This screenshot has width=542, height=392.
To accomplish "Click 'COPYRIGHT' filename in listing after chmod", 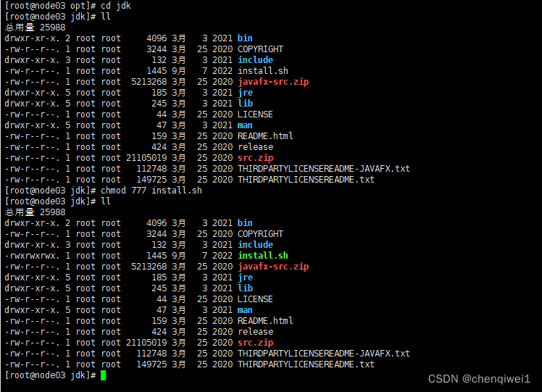I will click(x=260, y=234).
